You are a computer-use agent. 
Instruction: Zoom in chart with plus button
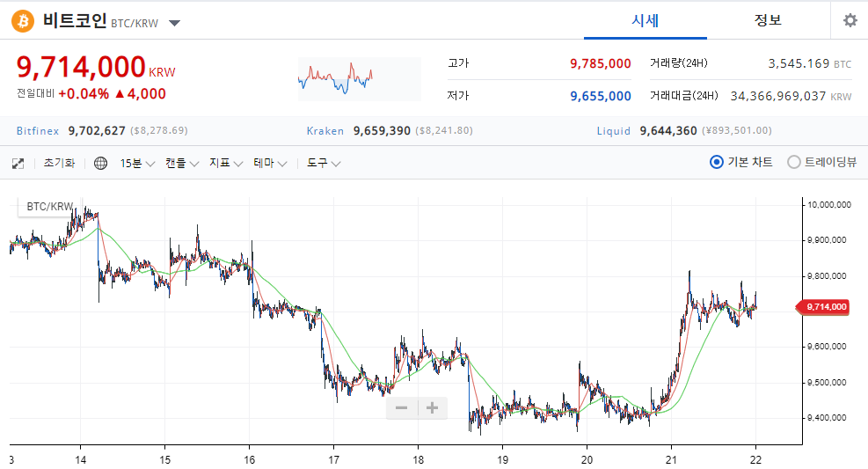[x=433, y=408]
